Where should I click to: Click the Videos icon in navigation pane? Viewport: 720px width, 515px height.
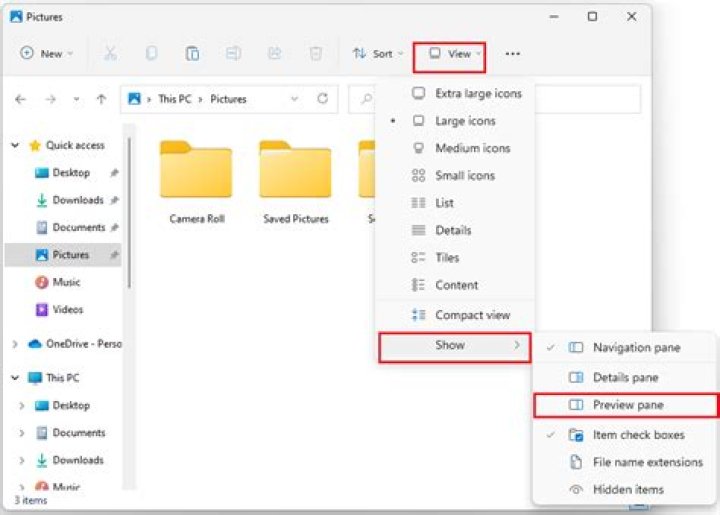pos(42,309)
